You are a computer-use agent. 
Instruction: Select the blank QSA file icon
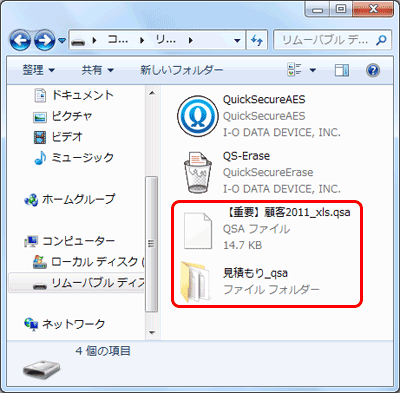click(x=198, y=231)
